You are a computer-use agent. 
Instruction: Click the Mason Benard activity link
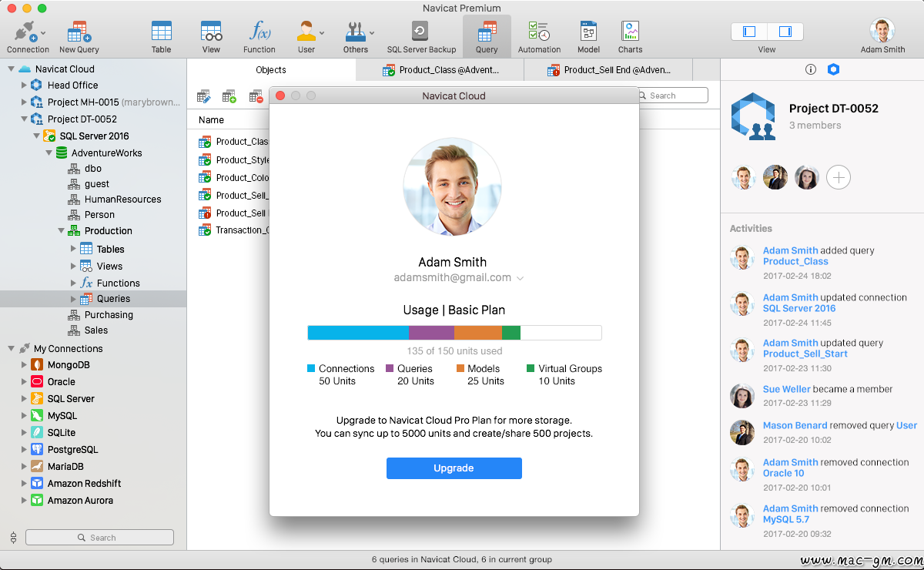click(795, 426)
